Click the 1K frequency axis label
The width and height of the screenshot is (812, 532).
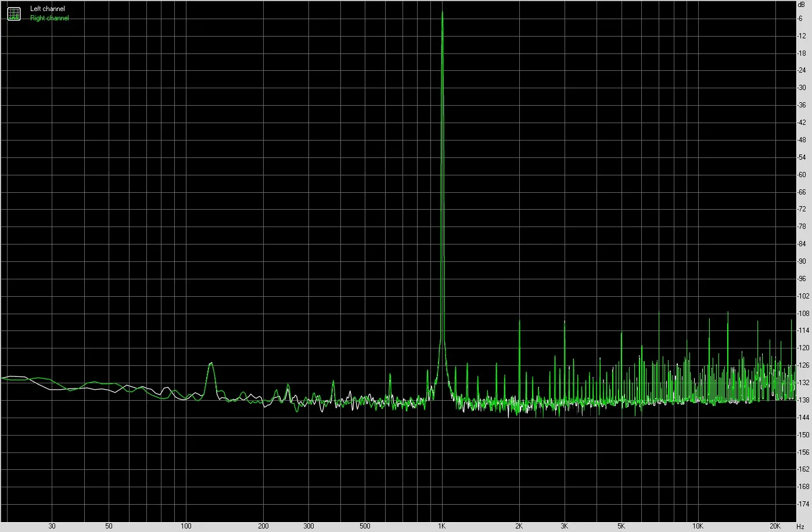[x=442, y=526]
